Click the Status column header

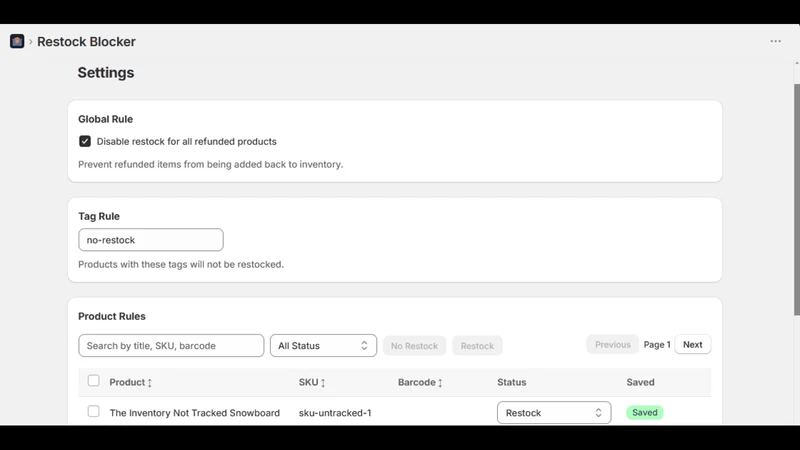coord(511,382)
